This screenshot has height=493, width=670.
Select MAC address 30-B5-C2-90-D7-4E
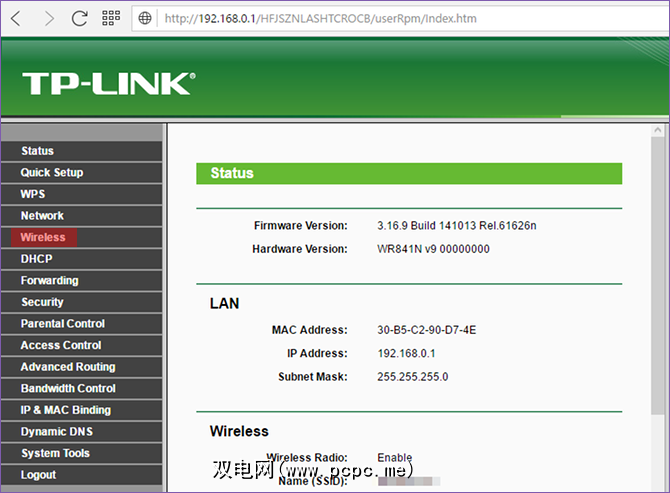point(426,330)
